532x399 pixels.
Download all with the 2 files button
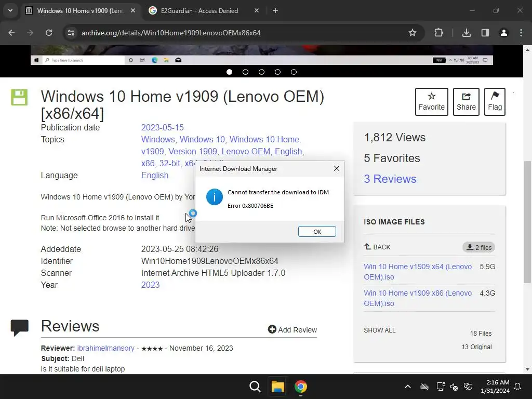point(478,247)
